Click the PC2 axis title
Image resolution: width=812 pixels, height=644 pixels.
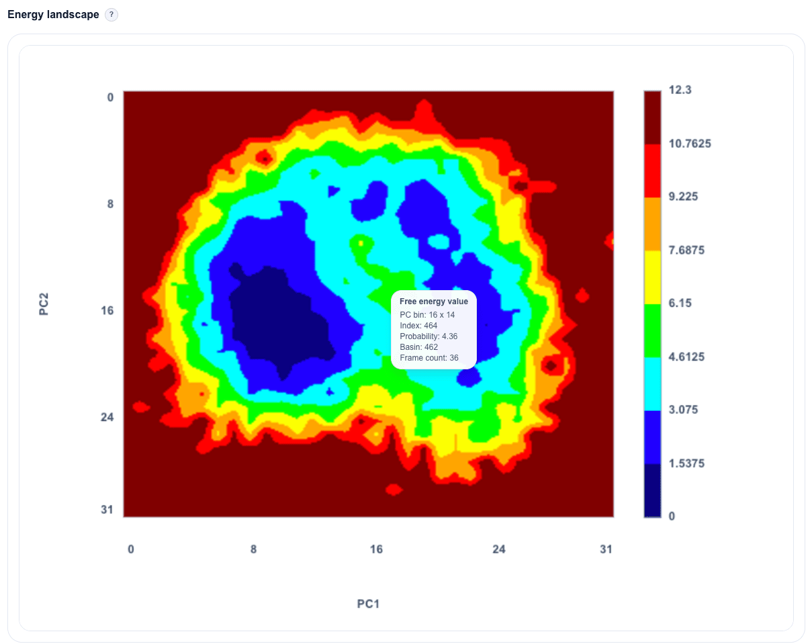44,304
